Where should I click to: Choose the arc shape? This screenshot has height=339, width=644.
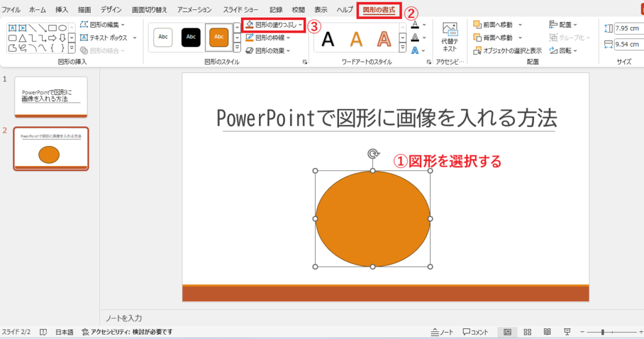[x=33, y=48]
